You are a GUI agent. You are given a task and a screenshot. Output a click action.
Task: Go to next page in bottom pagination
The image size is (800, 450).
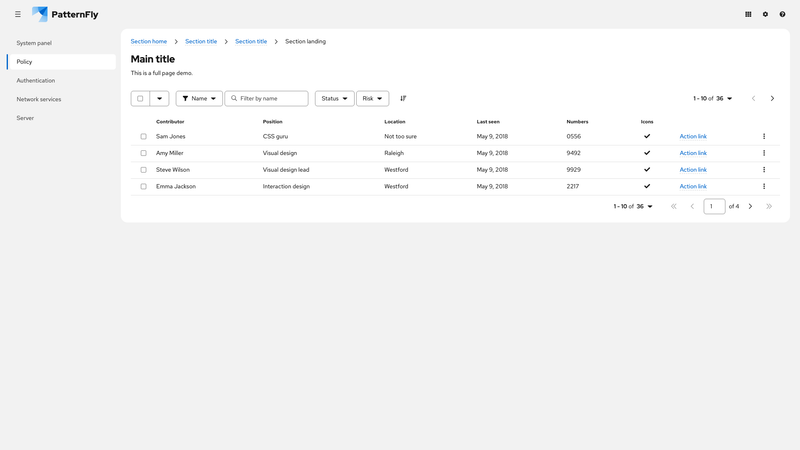pos(750,206)
